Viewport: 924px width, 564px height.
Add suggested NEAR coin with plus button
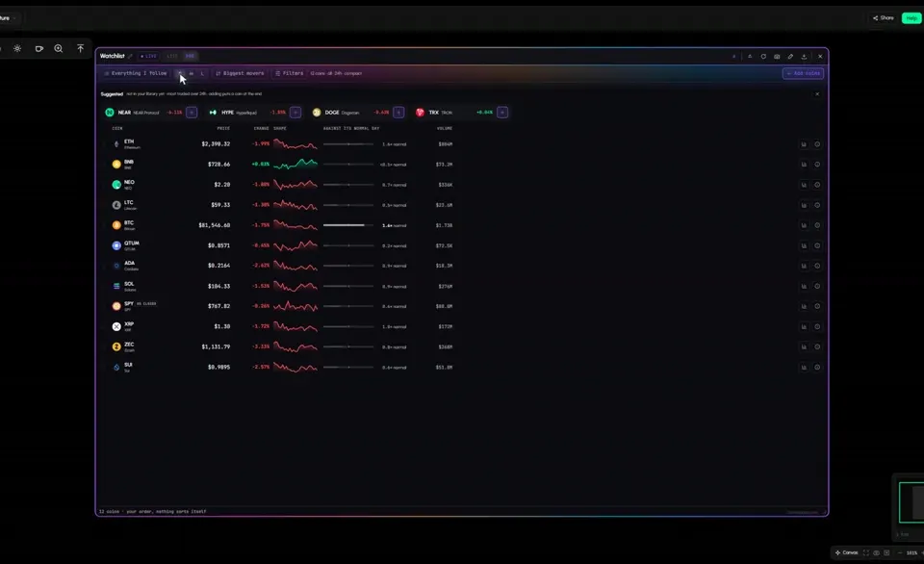pos(192,112)
